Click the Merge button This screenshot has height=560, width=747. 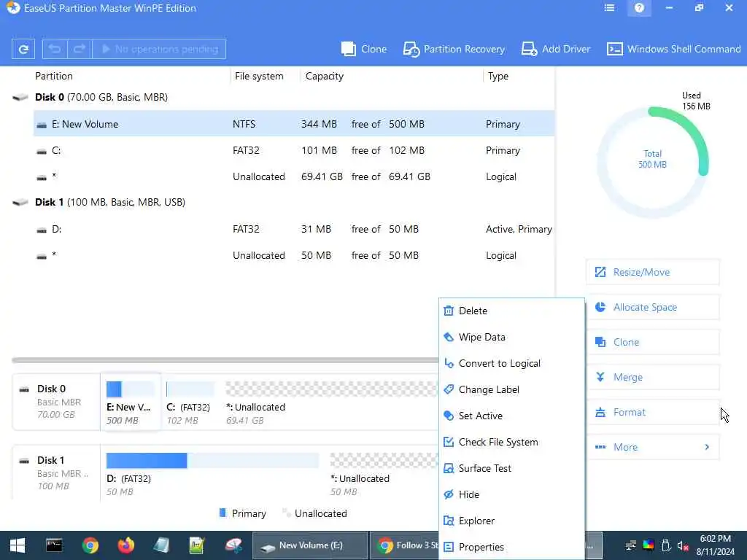[653, 377]
